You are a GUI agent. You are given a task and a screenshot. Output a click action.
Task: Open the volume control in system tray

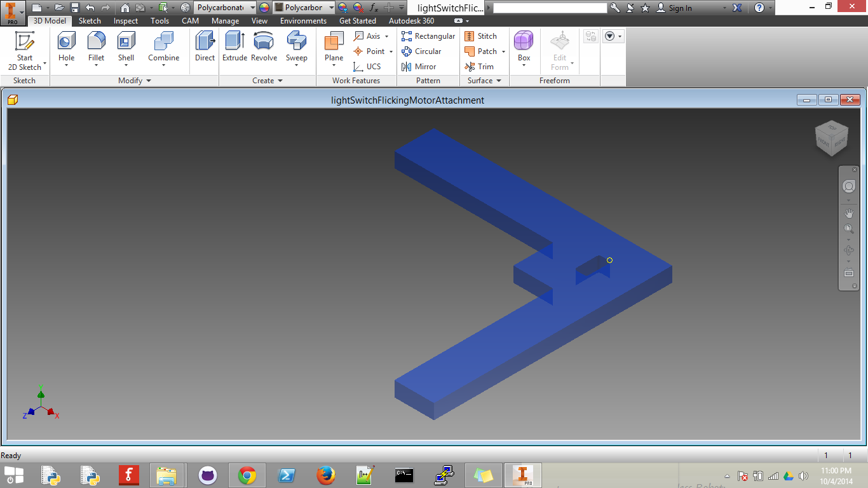(x=803, y=476)
